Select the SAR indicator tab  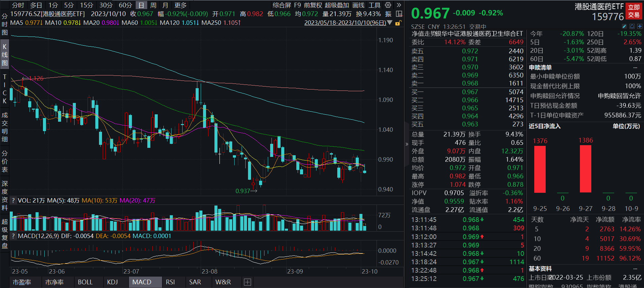click(195, 282)
